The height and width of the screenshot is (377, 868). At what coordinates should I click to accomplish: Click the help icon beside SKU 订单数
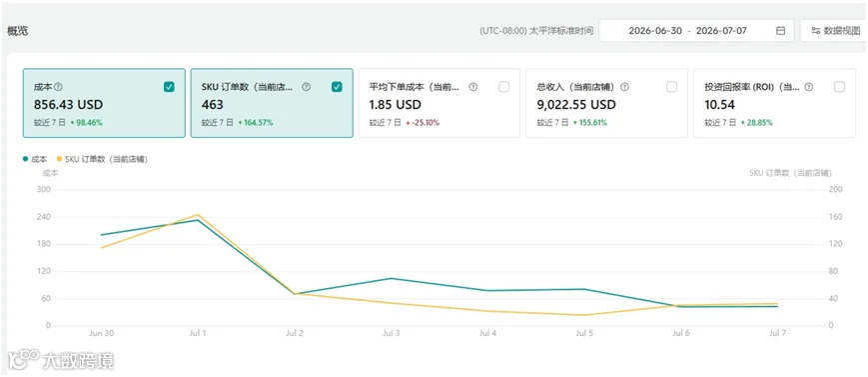point(306,87)
